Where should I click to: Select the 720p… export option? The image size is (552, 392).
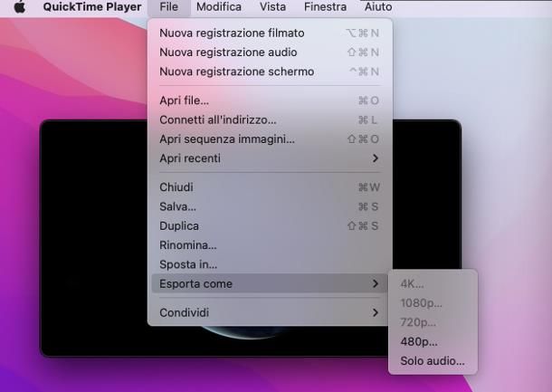(433, 322)
